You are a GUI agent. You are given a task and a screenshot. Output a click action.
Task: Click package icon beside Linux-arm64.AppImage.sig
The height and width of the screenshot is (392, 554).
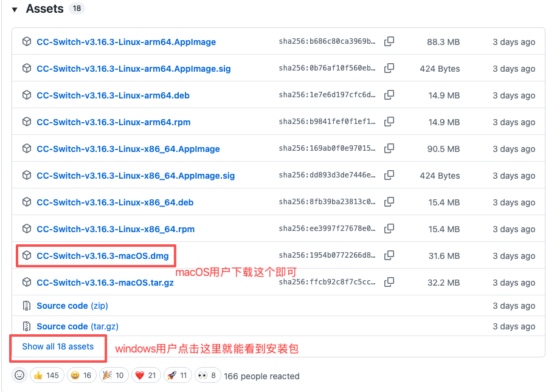click(x=27, y=68)
